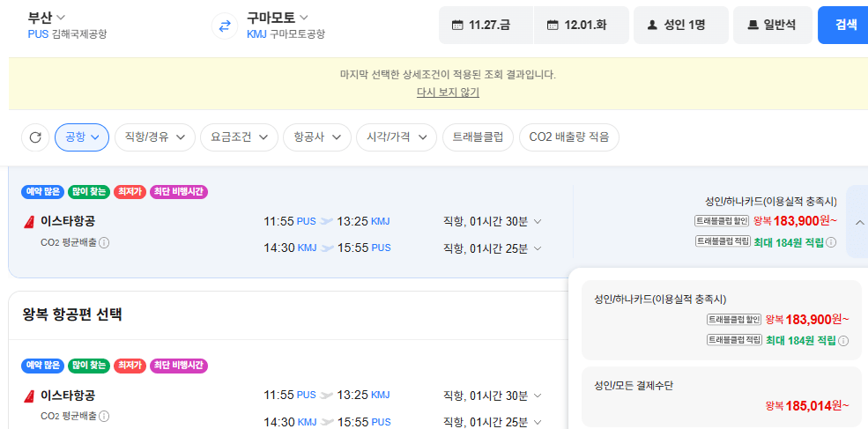Screen dimensions: 868x429
Task: Select 성인/하나카드 fare option in popup
Action: tap(722, 321)
